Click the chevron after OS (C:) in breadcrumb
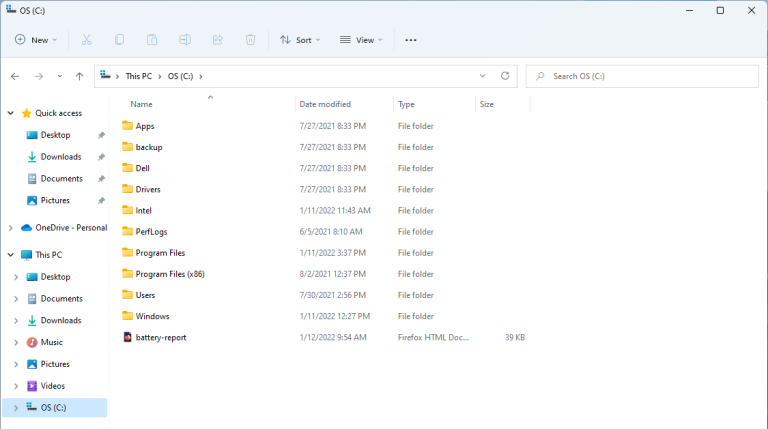Image resolution: width=768 pixels, height=429 pixels. click(200, 76)
